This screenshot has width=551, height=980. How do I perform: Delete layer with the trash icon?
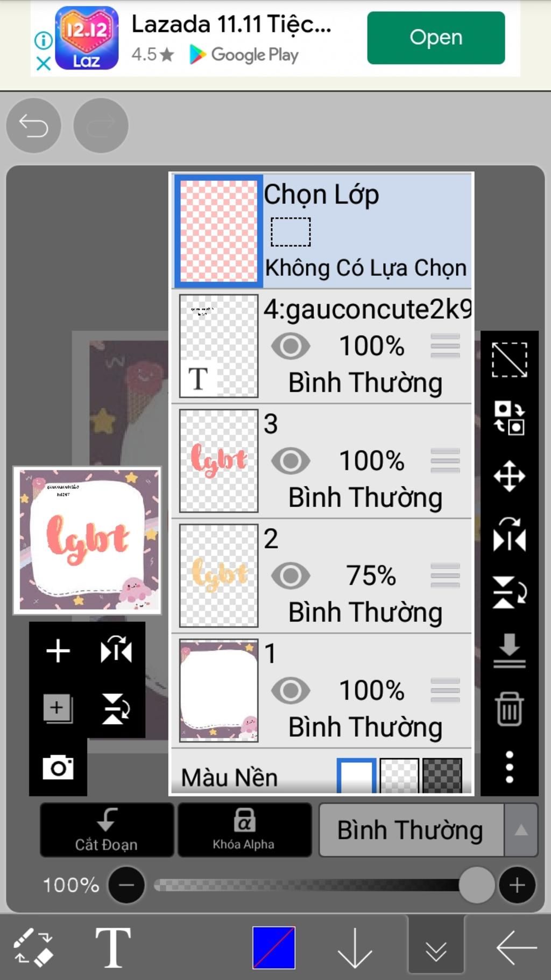click(x=509, y=709)
